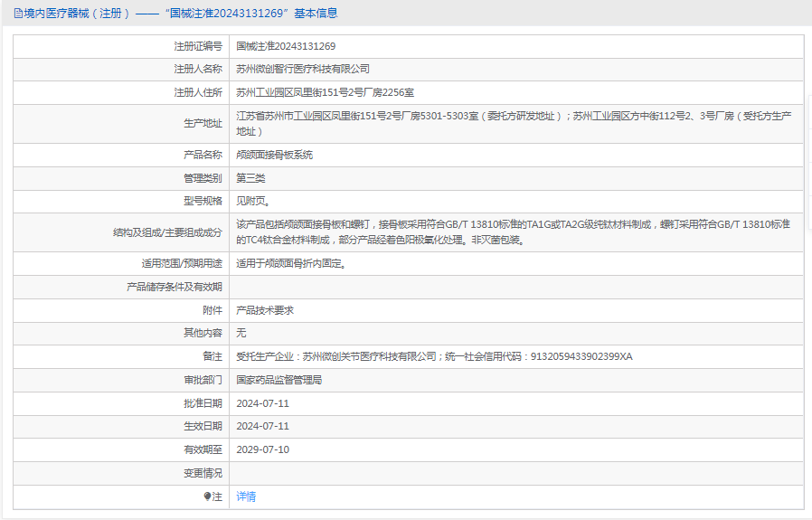Select registration number 国械注准20243131269 value
Image resolution: width=812 pixels, height=520 pixels.
[x=286, y=46]
